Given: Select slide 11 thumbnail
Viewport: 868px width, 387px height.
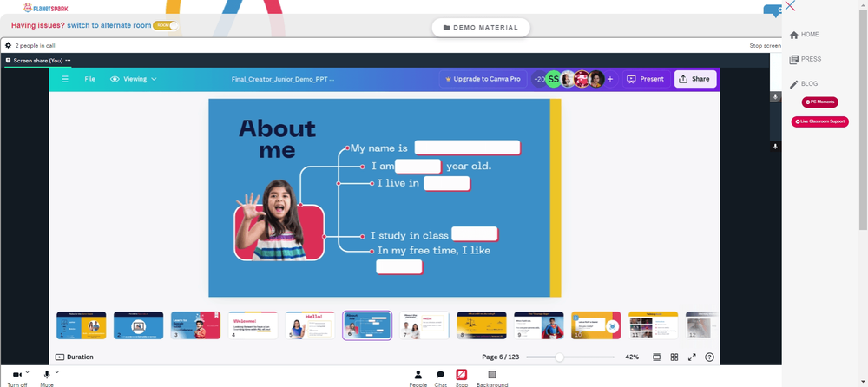Looking at the screenshot, I should 654,325.
